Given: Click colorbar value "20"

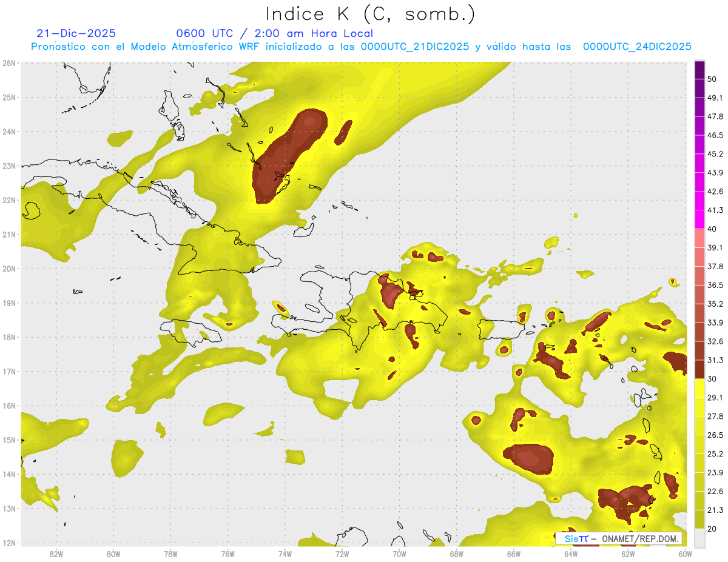Looking at the screenshot, I should [x=712, y=529].
